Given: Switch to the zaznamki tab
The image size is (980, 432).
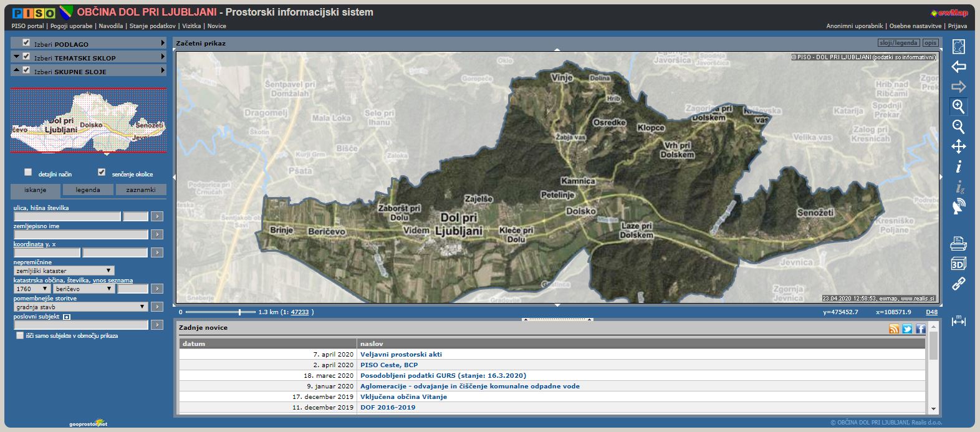Looking at the screenshot, I should pyautogui.click(x=141, y=190).
